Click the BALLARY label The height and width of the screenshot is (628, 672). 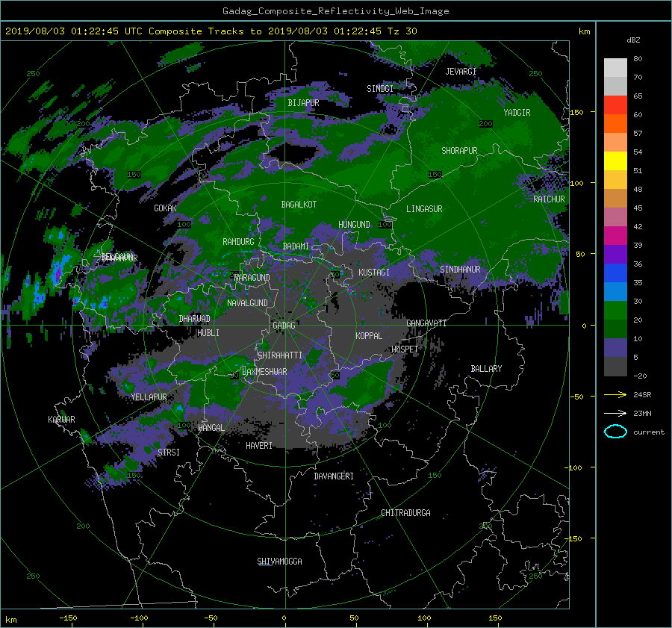tap(486, 369)
